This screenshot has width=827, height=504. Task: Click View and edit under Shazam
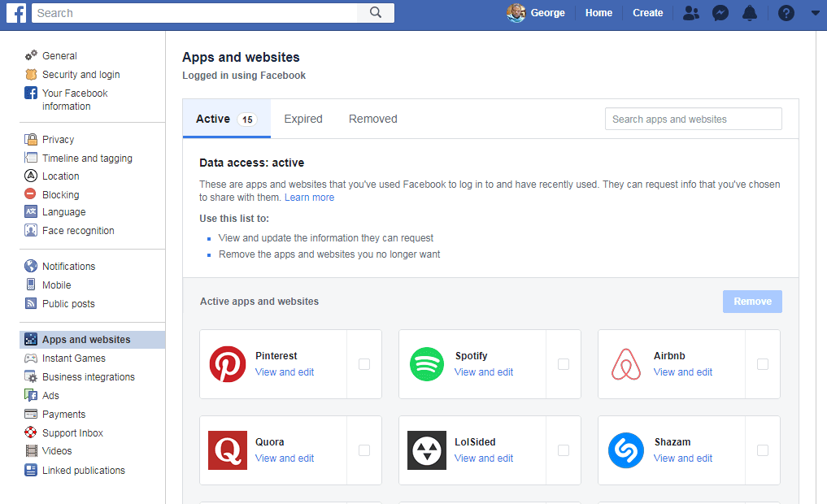click(x=683, y=458)
